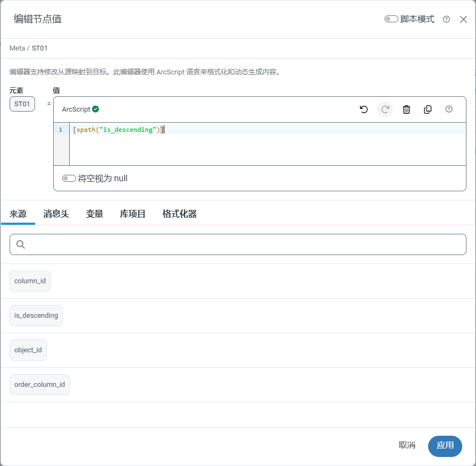Pick the order_column_id source item

[39, 385]
